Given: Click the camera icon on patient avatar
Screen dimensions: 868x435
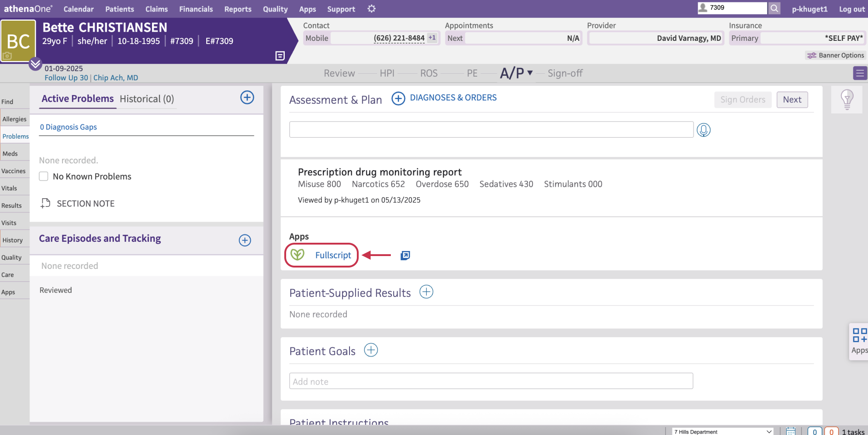Looking at the screenshot, I should [8, 56].
